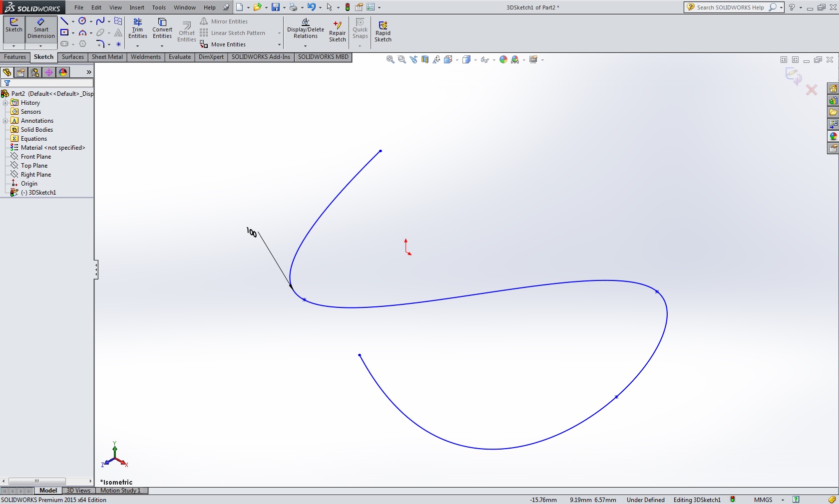Click the Search SOLIDWORKS Help field
The image size is (839, 504).
[x=730, y=7]
